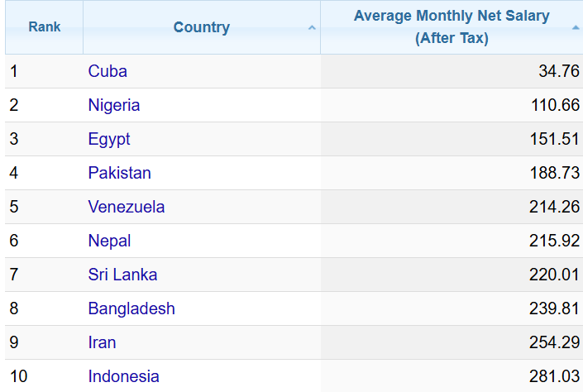Click the Sri Lanka link
Viewport: 583px width, 392px height.
pos(122,275)
